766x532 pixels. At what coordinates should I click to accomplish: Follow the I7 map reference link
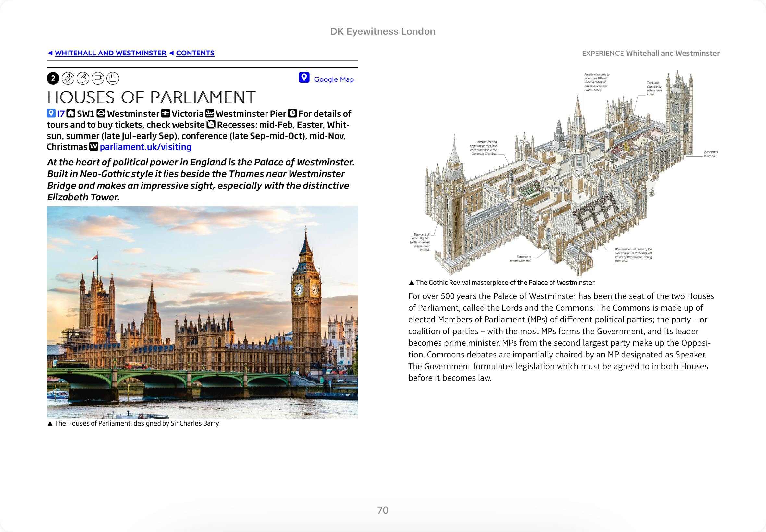61,114
